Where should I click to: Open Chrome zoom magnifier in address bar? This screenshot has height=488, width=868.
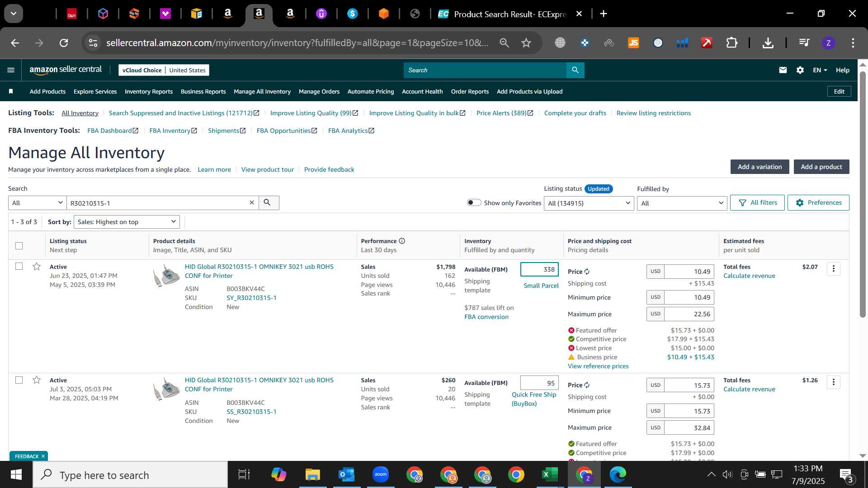(504, 43)
